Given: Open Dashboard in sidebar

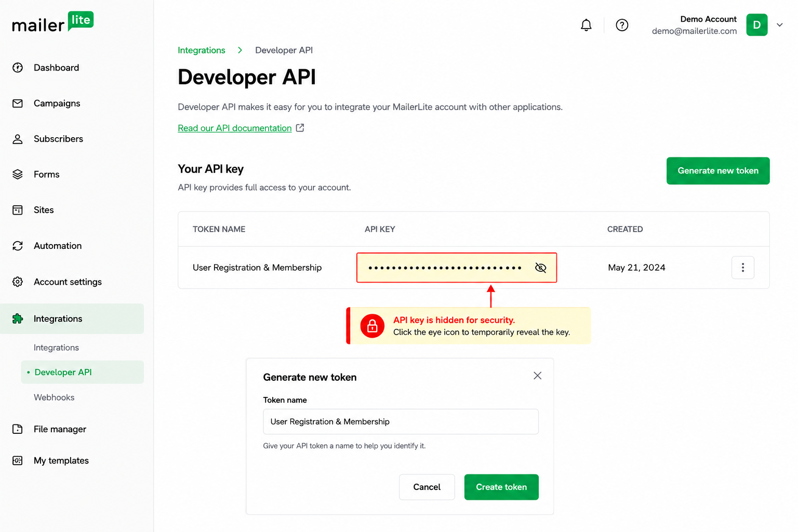Looking at the screenshot, I should [56, 68].
